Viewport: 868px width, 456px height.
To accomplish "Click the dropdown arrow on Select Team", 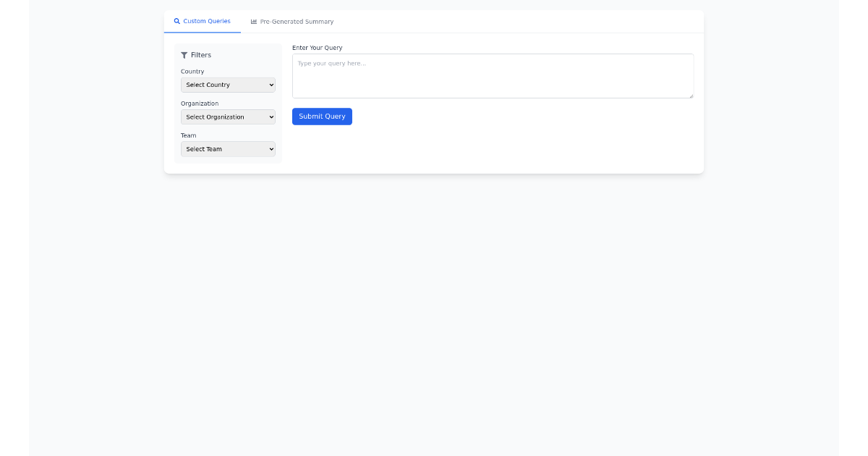I will click(270, 149).
